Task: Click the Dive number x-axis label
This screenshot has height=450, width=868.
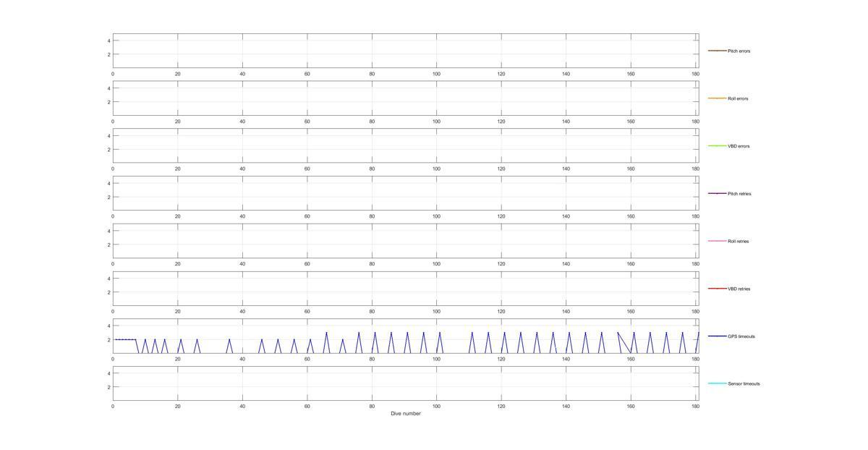Action: (x=406, y=414)
